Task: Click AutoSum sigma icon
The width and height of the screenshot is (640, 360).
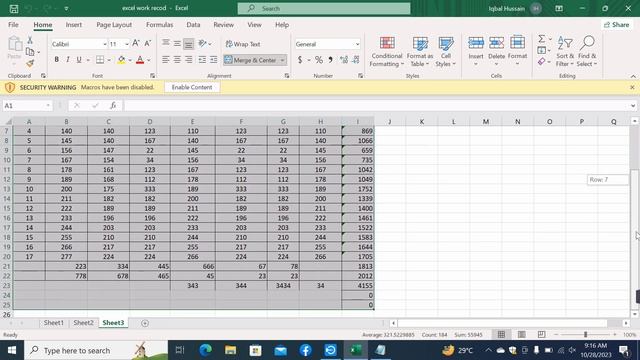Action: click(x=542, y=39)
